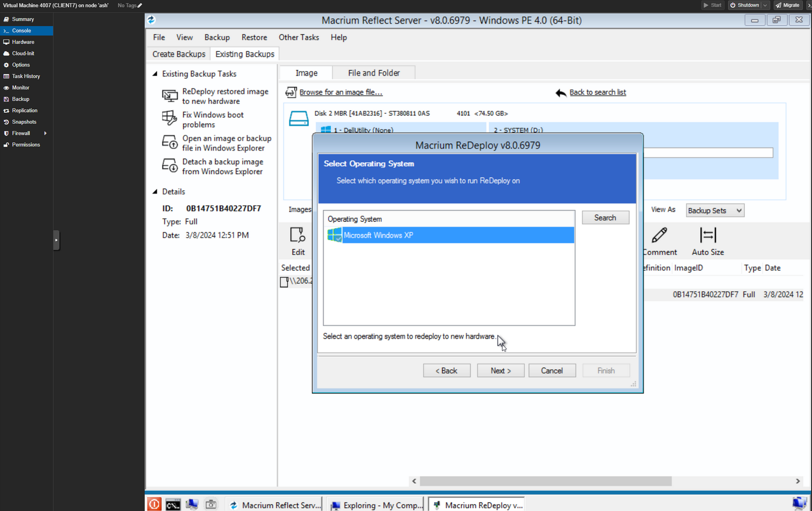Click the Back to search list arrow icon
Viewport: 812px width, 511px height.
tap(560, 93)
